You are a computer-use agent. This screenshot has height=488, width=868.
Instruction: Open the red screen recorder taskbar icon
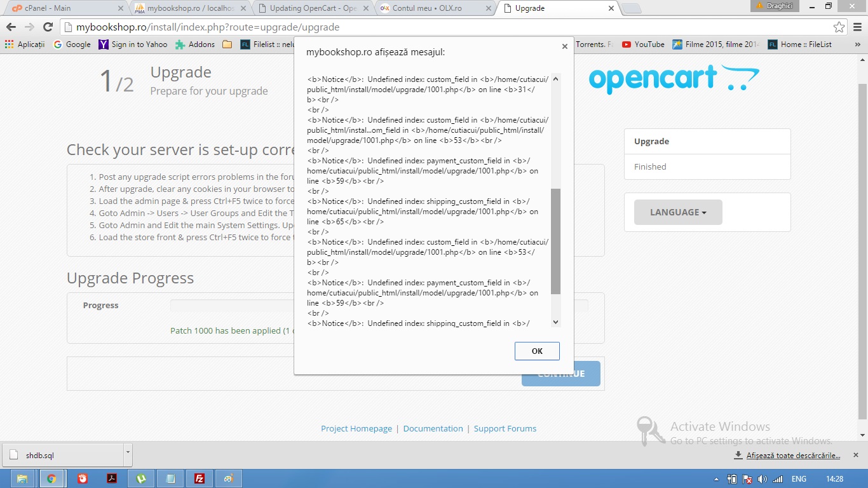coord(82,478)
